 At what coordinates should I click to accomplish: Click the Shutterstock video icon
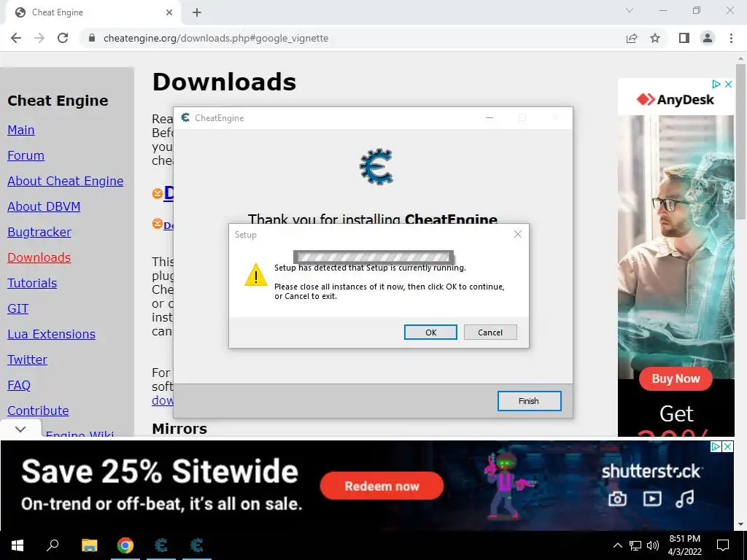point(651,499)
